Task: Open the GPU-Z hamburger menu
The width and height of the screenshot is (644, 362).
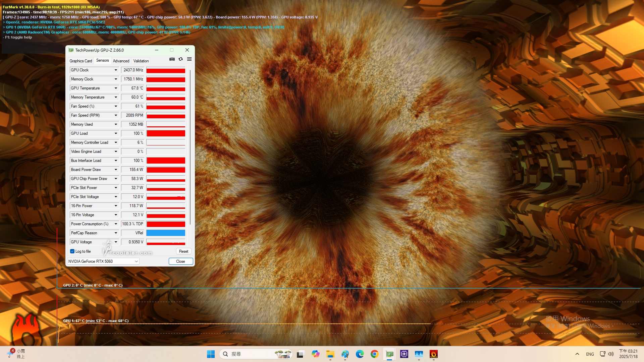Action: tap(190, 59)
